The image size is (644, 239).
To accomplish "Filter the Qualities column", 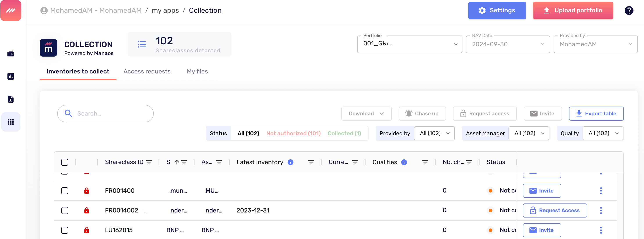I will (x=425, y=162).
